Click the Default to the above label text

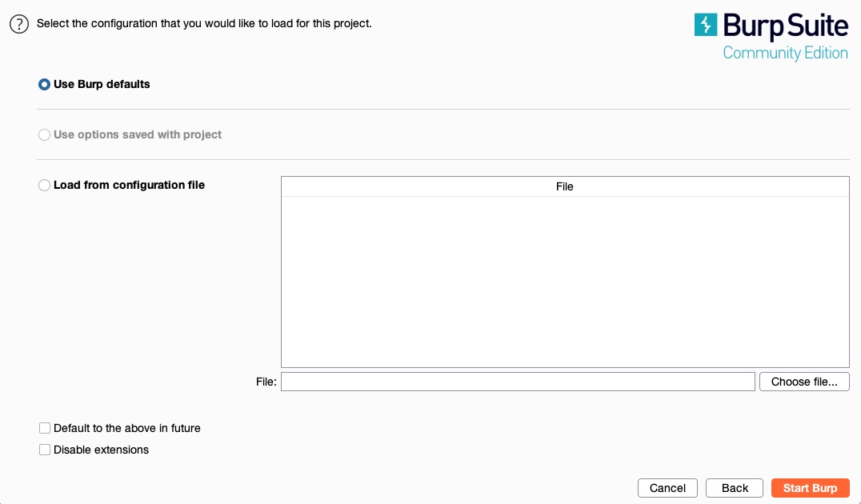coord(126,428)
